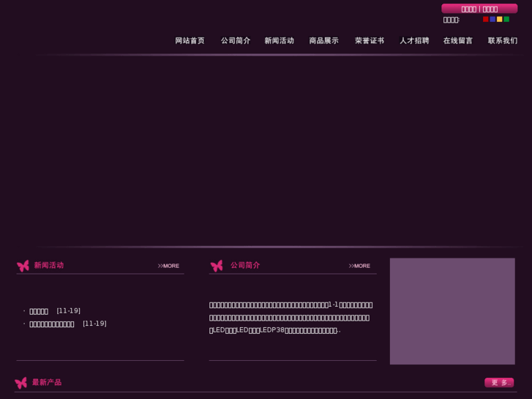Pick the red theme color swatch
This screenshot has height=399, width=532.
(485, 19)
